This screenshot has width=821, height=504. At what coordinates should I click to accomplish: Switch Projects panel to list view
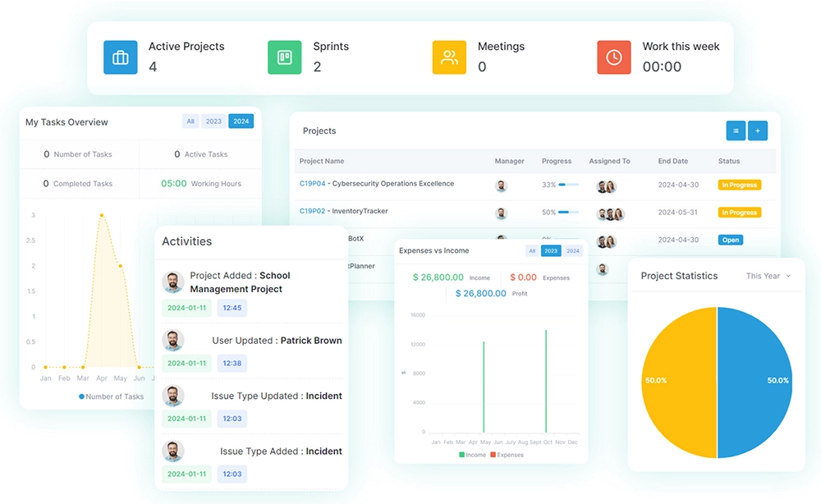pos(736,131)
